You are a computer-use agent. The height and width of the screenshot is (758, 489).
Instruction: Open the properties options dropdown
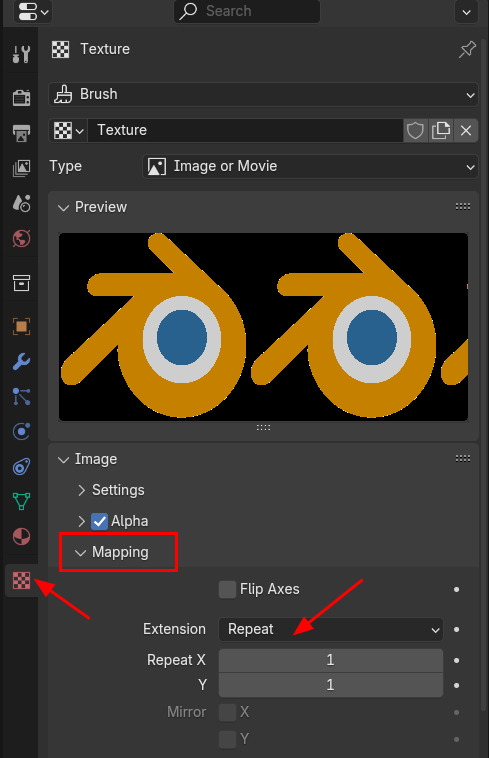(x=466, y=12)
